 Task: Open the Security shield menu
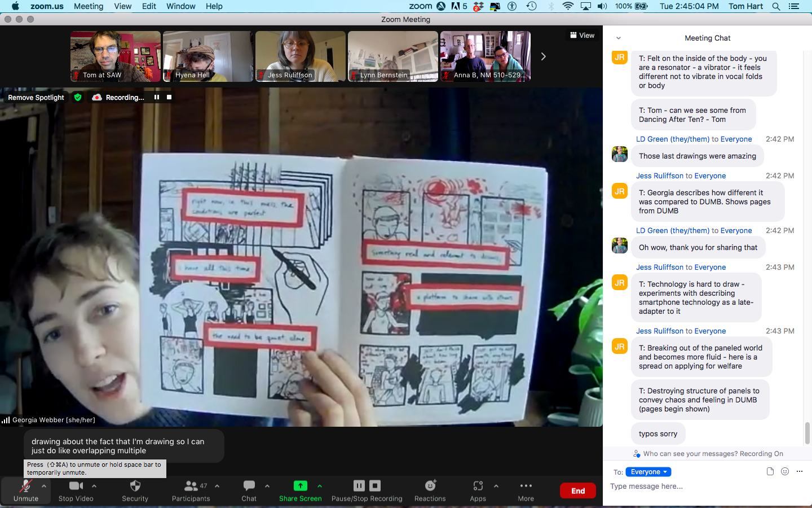[x=135, y=490]
